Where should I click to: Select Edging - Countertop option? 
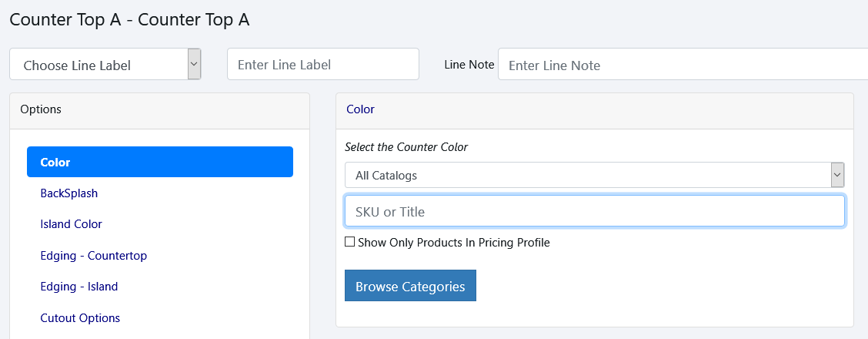tap(94, 256)
